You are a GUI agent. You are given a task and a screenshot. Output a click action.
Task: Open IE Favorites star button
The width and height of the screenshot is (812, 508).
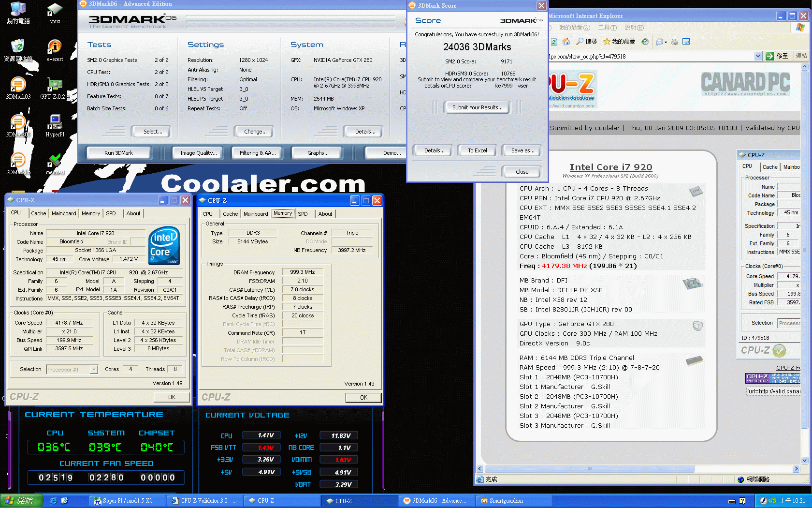tap(619, 42)
